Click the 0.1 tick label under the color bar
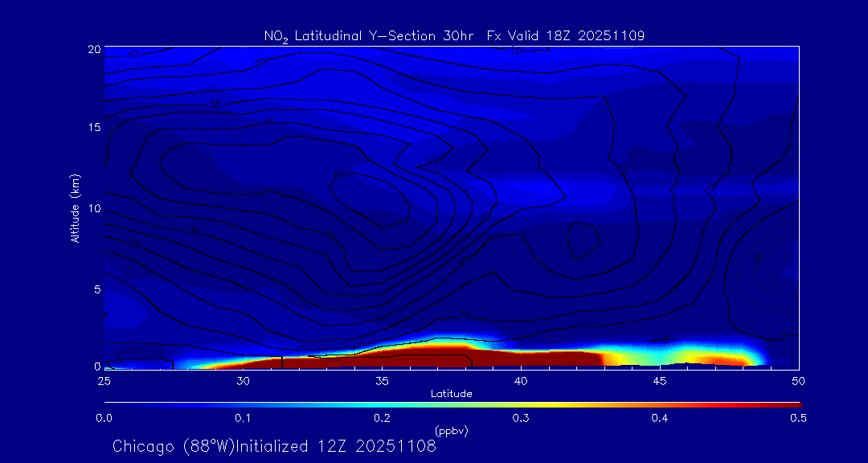Screen dimensions: 868x463 (x=243, y=418)
